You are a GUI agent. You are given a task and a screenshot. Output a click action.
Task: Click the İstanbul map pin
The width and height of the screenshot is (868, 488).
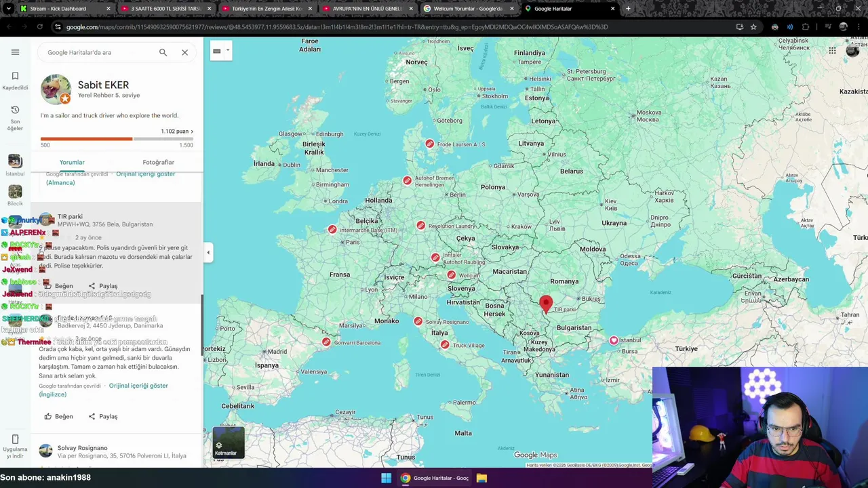614,340
